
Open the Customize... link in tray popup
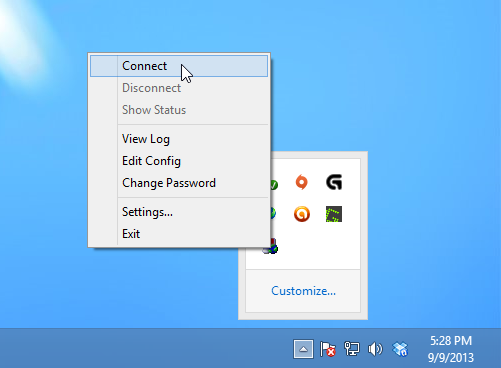303,291
